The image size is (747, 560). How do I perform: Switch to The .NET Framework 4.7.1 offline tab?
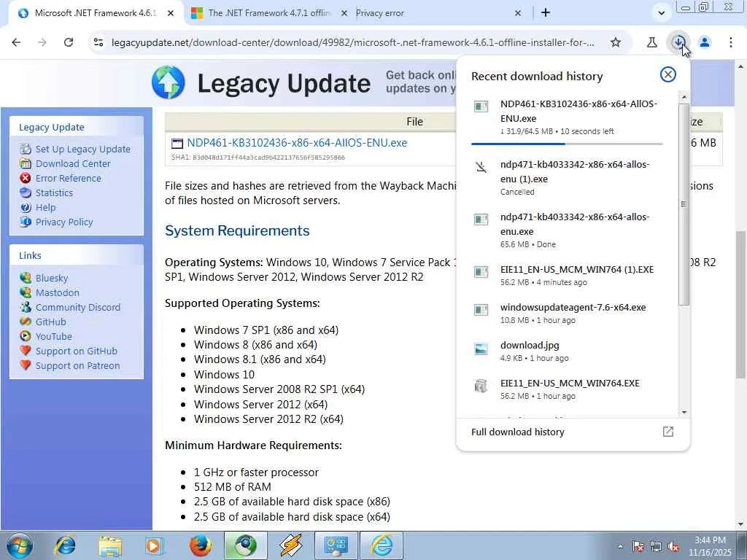coord(268,13)
